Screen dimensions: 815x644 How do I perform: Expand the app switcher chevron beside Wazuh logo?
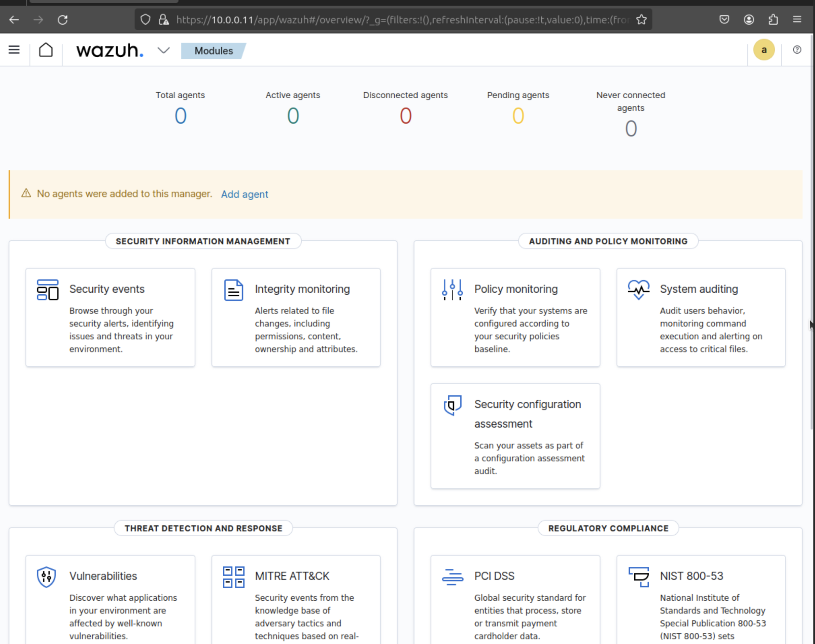tap(163, 51)
